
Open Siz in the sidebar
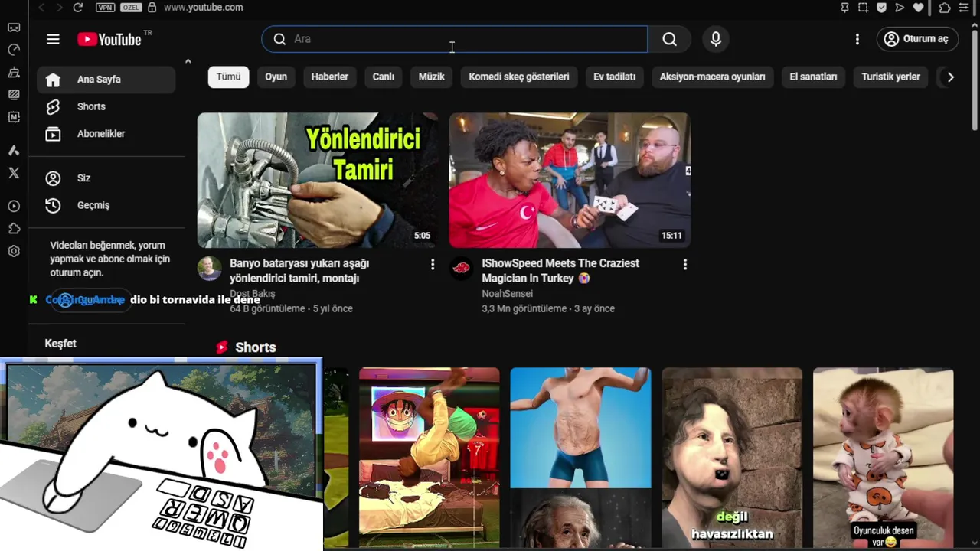[x=106, y=178]
